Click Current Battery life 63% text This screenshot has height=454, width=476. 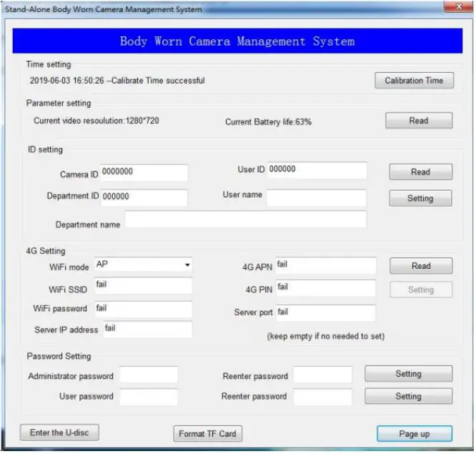[268, 122]
